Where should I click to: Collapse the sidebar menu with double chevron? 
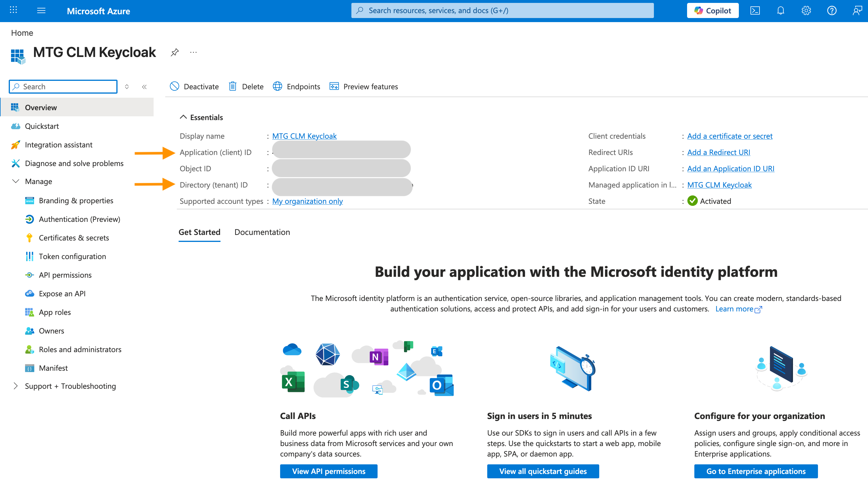tap(144, 87)
